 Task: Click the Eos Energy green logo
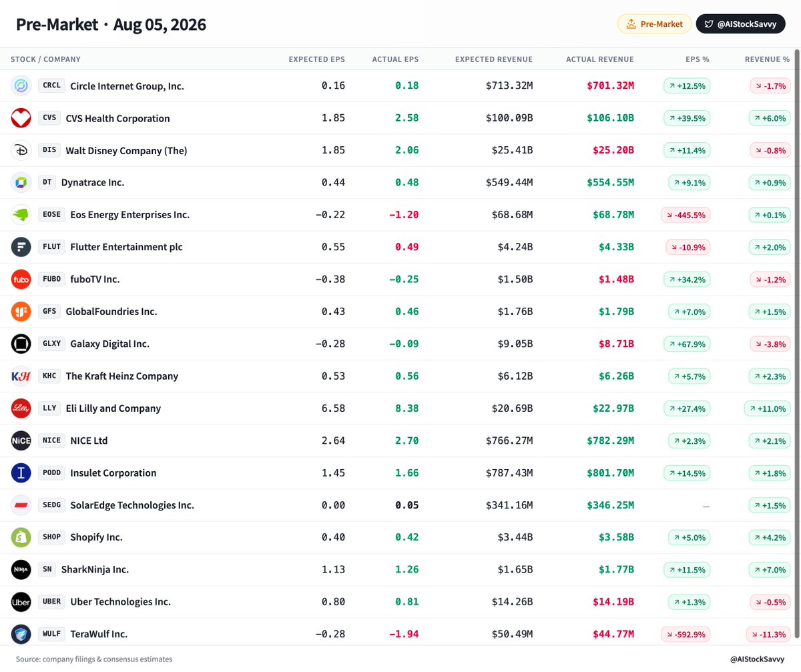[x=21, y=215]
